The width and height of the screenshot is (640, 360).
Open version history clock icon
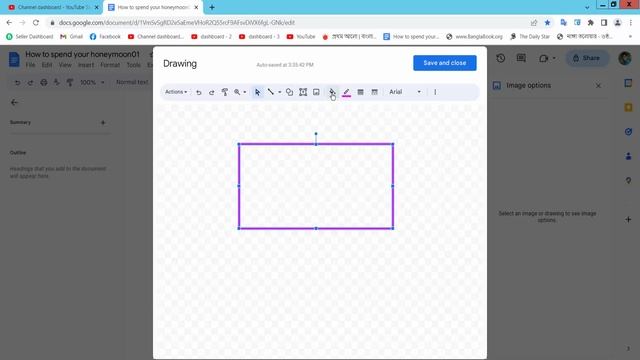coord(500,58)
